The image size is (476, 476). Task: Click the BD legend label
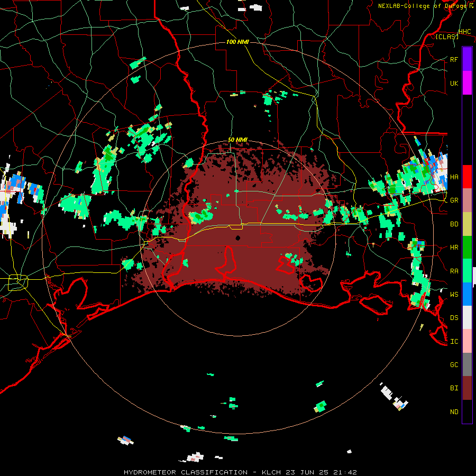tap(454, 224)
